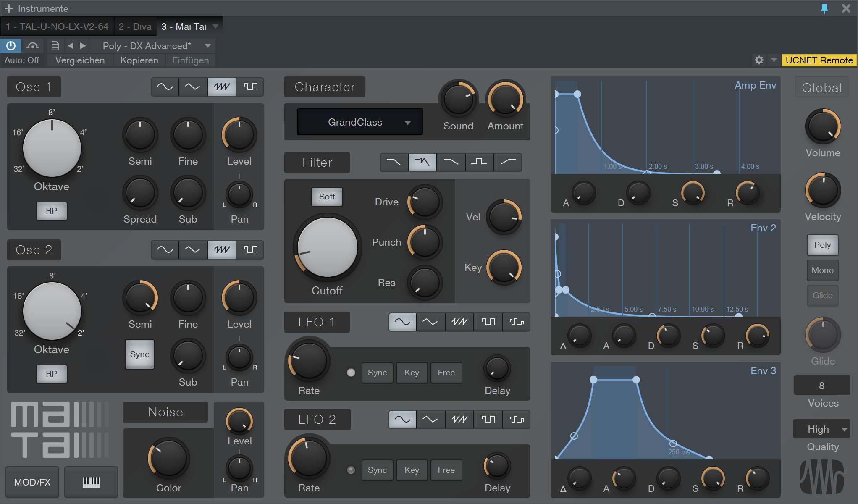
Task: Click the Noise Color knob
Action: coord(168,459)
